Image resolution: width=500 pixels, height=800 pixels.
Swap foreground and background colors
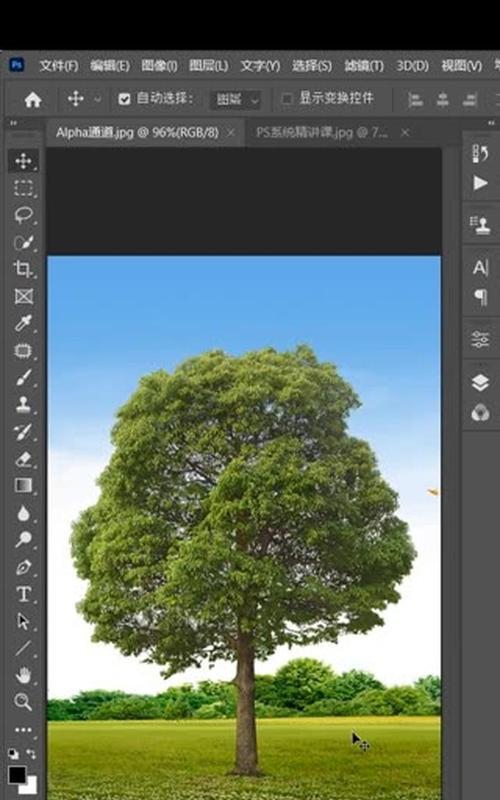tap(31, 754)
